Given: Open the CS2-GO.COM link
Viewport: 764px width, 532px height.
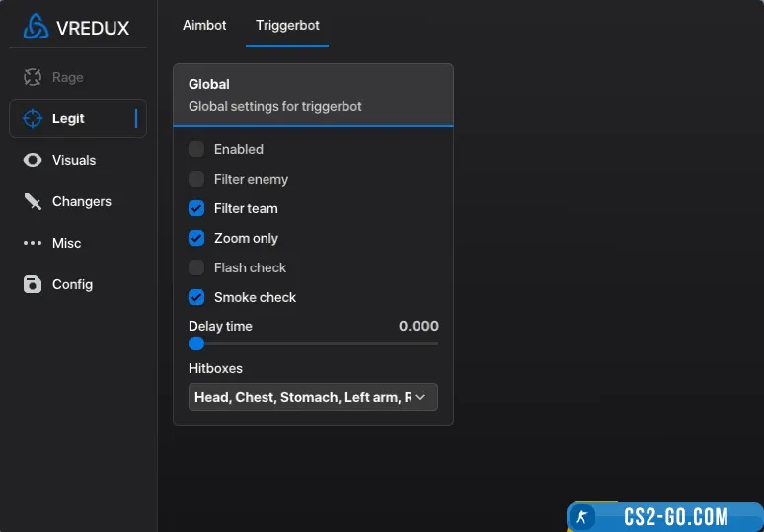Looking at the screenshot, I should tap(676, 517).
